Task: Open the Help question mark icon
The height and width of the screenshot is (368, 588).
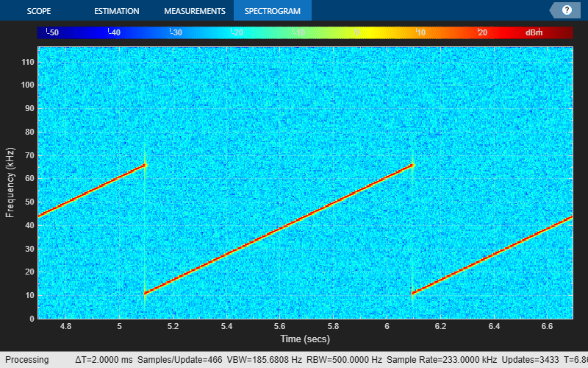Action: (567, 10)
